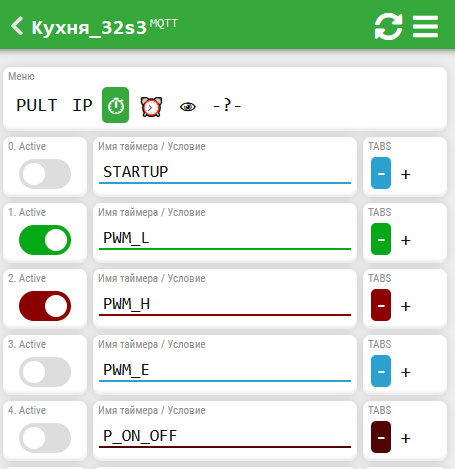Screen dimensions: 455x469
Task: Open the red alarm clock menu item
Action: [151, 107]
